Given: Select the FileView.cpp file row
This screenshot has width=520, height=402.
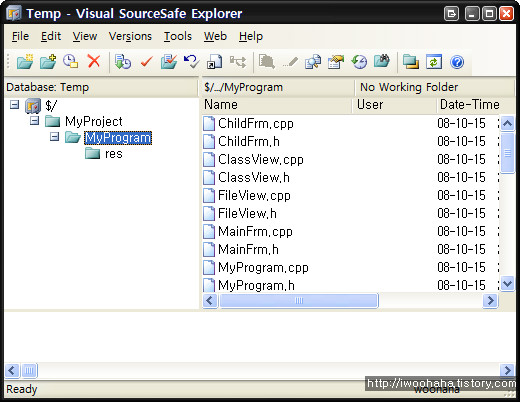Looking at the screenshot, I should pyautogui.click(x=350, y=195).
